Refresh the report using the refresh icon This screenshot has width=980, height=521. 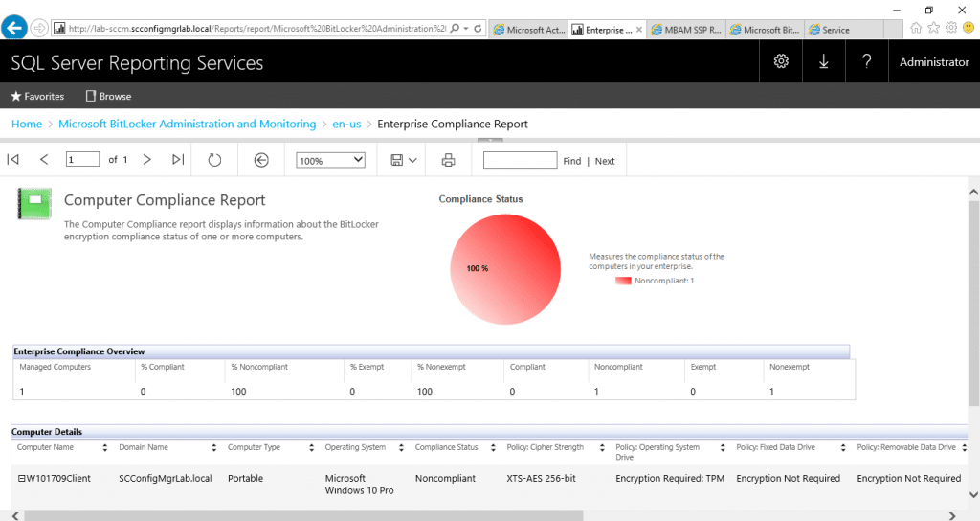tap(214, 160)
